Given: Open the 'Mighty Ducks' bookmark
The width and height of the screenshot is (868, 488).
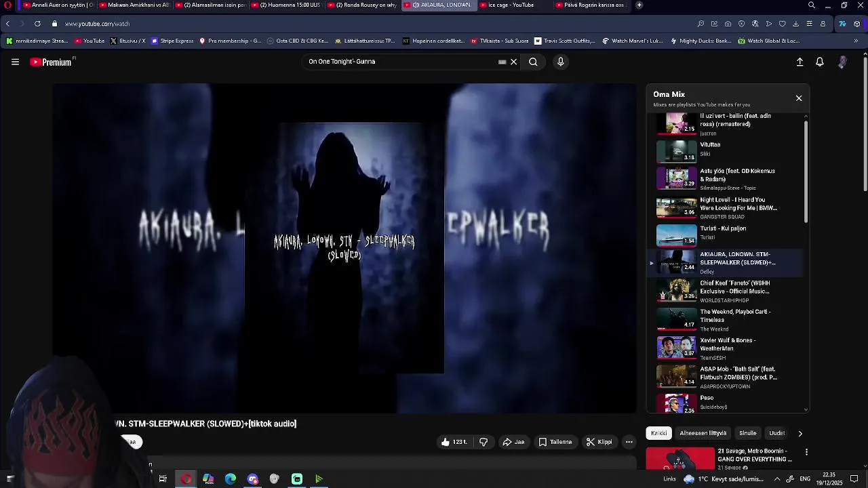Looking at the screenshot, I should click(x=701, y=41).
